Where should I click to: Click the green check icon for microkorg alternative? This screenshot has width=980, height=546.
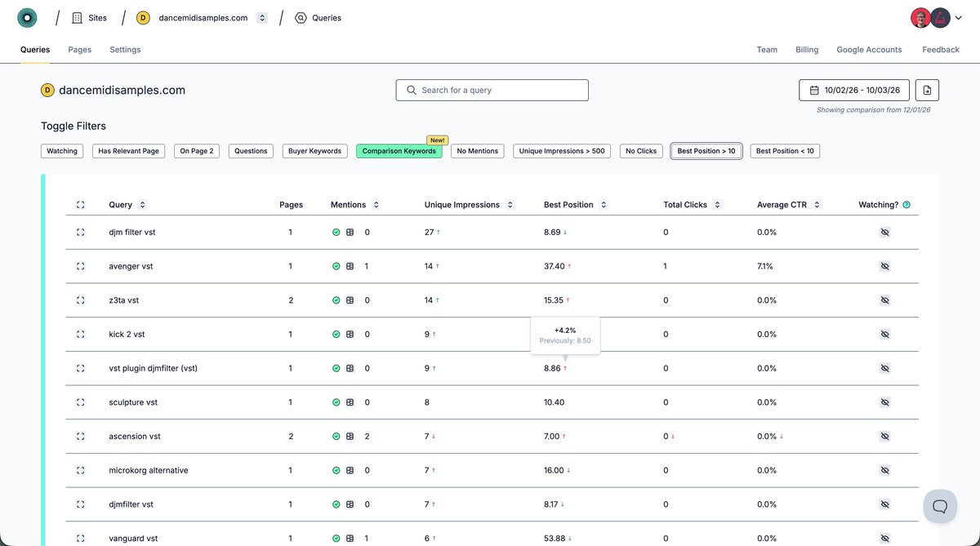[336, 470]
